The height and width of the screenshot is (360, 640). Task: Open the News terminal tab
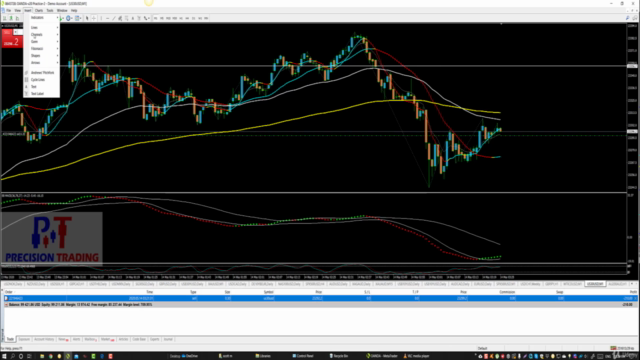pos(62,339)
